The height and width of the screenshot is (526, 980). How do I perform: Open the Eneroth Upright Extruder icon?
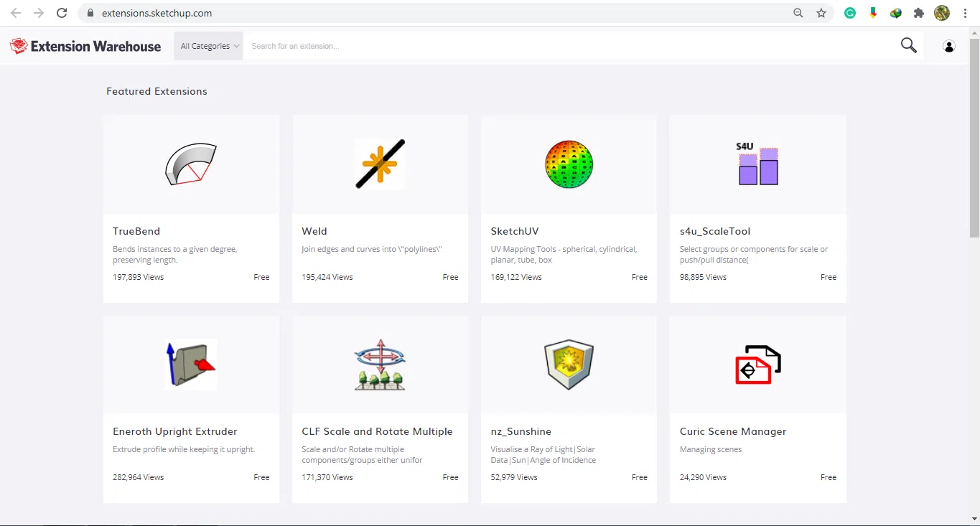pyautogui.click(x=190, y=365)
